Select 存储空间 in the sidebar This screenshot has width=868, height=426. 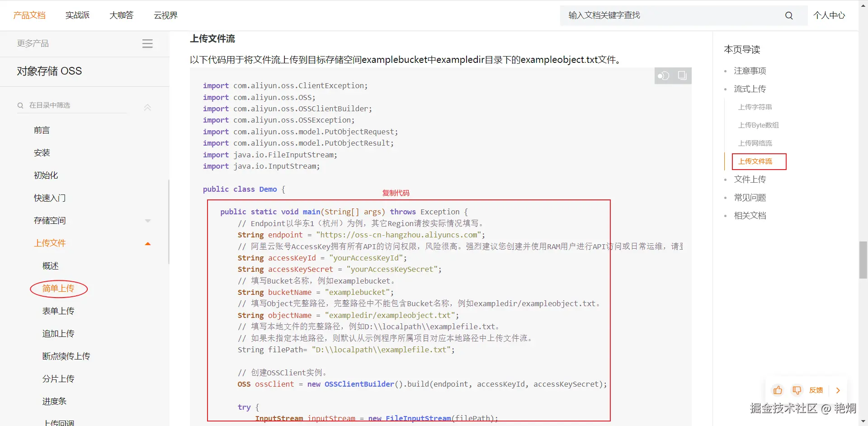pos(50,221)
